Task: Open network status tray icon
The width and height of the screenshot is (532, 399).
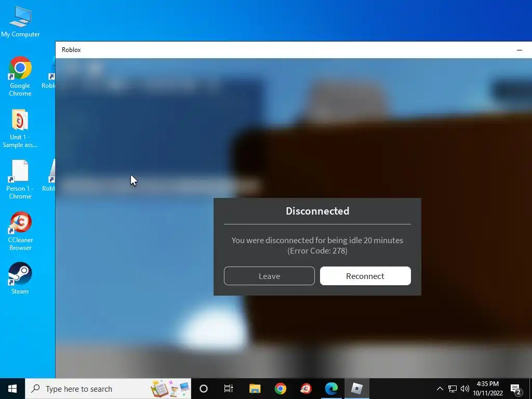Action: [453, 389]
